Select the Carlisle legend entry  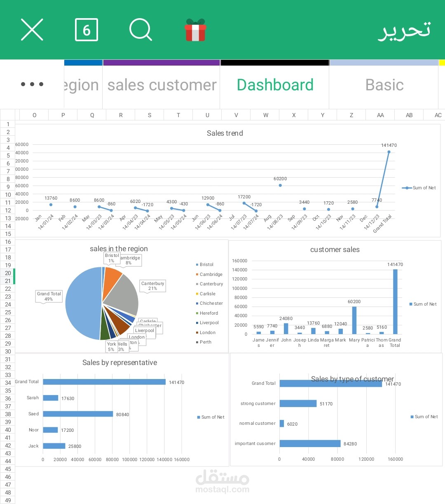[206, 294]
